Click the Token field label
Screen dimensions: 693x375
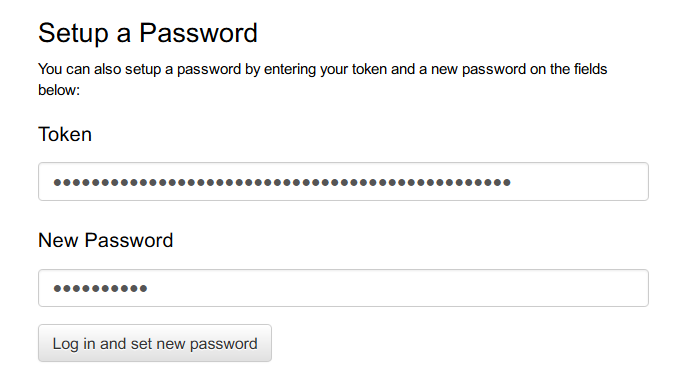pos(65,134)
